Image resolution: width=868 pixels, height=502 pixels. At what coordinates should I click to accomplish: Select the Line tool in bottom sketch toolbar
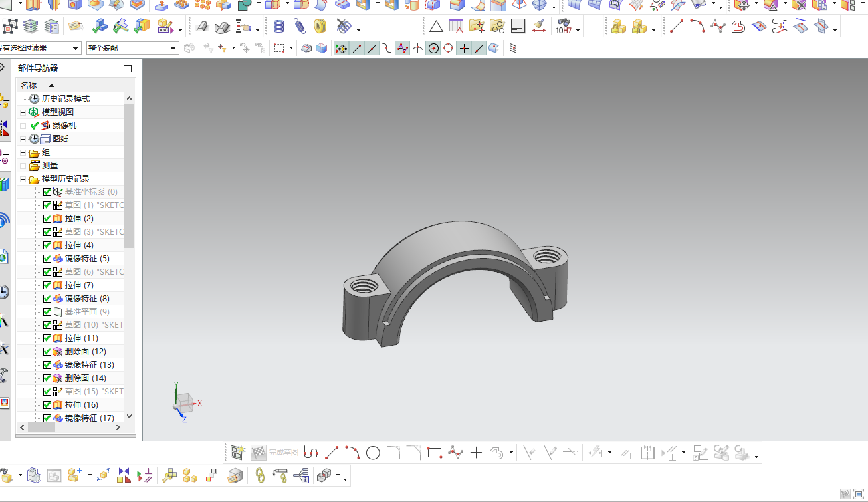tap(332, 453)
